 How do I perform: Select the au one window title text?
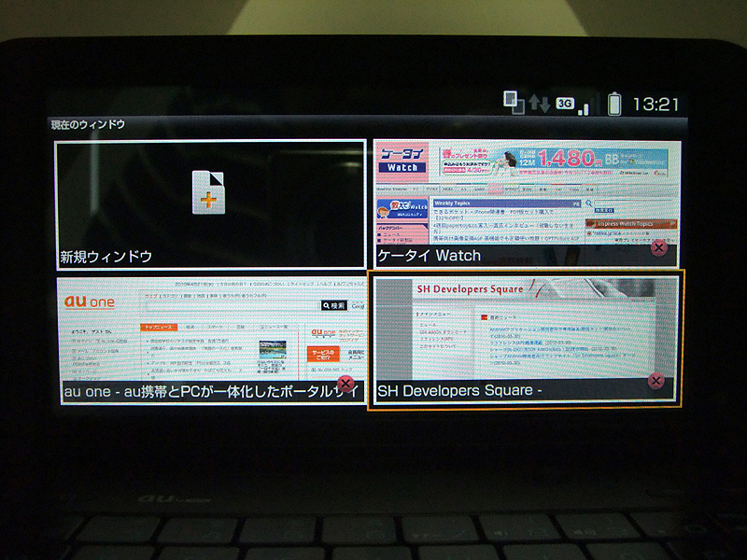tap(209, 391)
